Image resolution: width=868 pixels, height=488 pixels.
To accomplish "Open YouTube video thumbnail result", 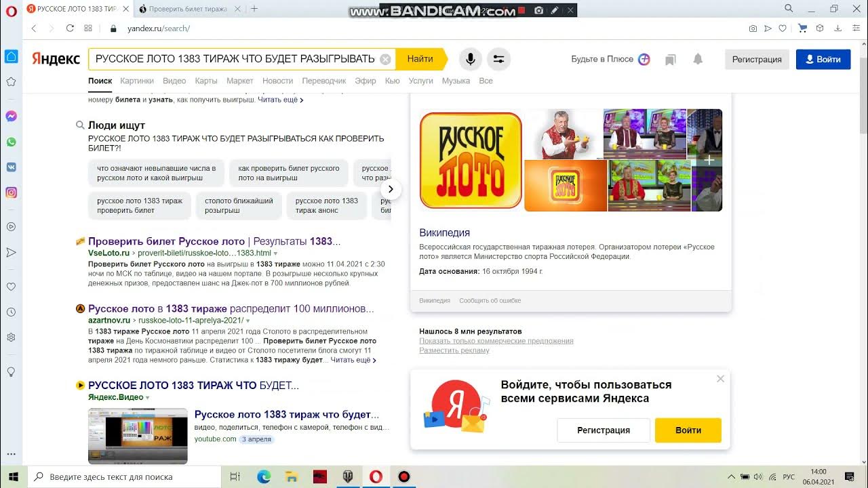I will point(138,436).
